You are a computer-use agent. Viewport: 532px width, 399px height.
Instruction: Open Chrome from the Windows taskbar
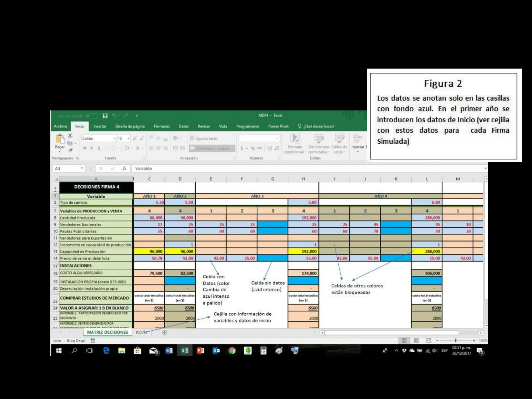(232, 351)
